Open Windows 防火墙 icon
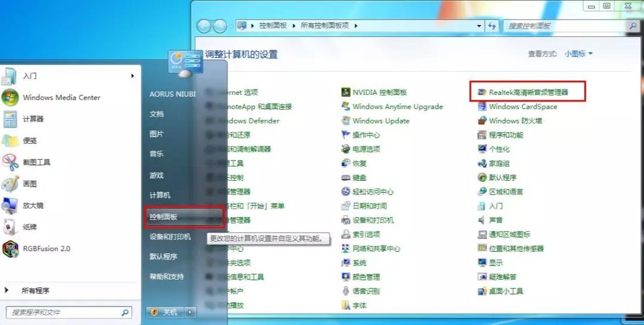 pos(482,121)
